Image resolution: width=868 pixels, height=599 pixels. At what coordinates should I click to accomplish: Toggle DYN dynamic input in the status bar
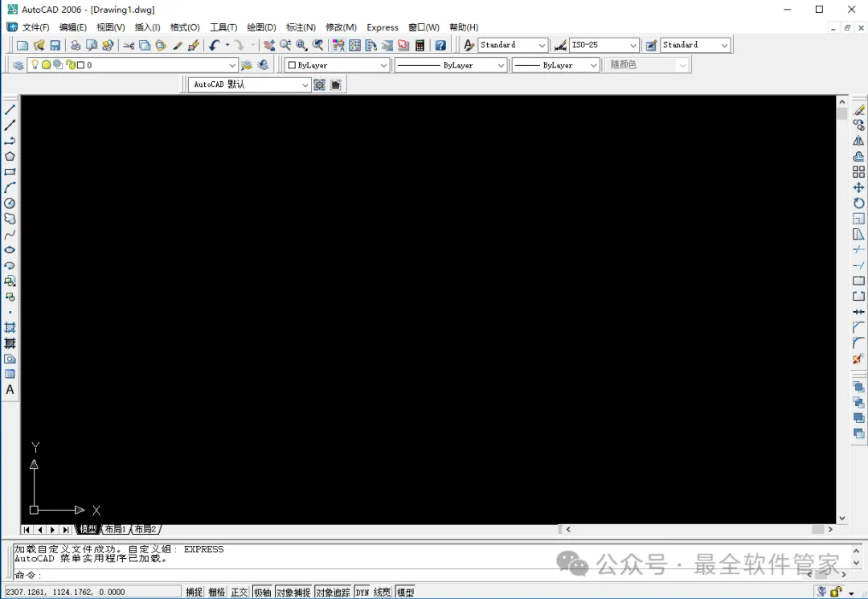pyautogui.click(x=362, y=593)
